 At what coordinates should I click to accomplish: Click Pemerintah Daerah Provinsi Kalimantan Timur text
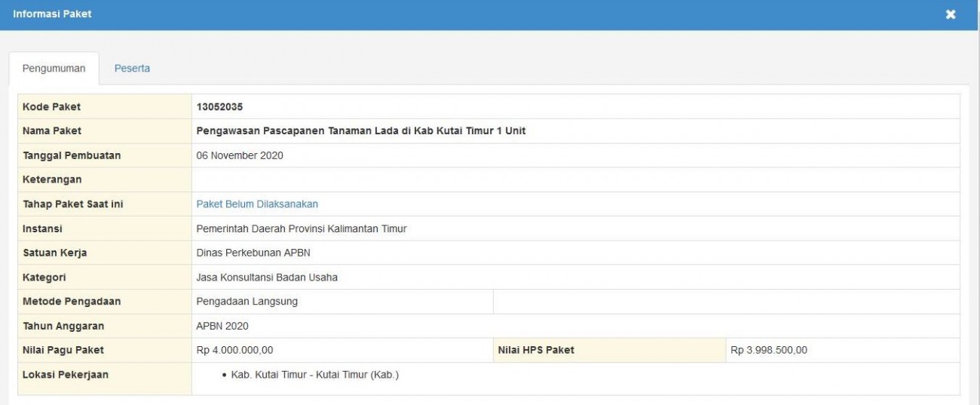(x=302, y=229)
